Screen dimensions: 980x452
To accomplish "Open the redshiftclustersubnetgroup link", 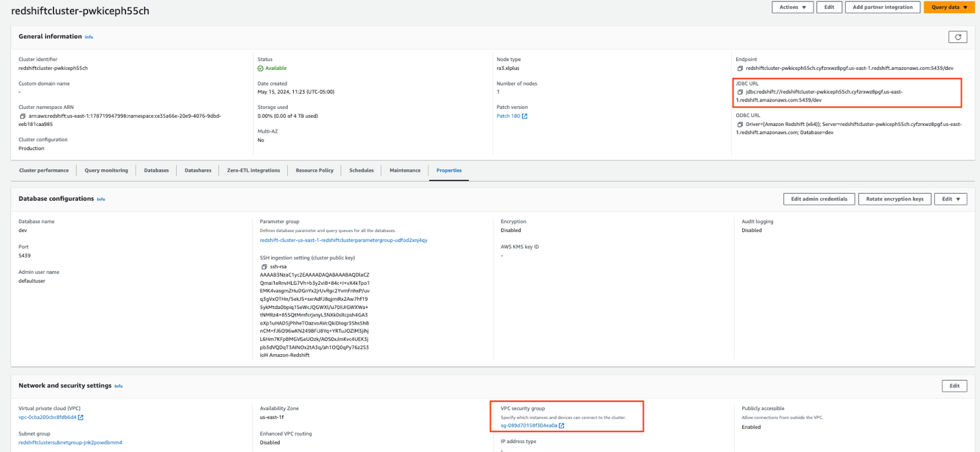I will pyautogui.click(x=71, y=442).
